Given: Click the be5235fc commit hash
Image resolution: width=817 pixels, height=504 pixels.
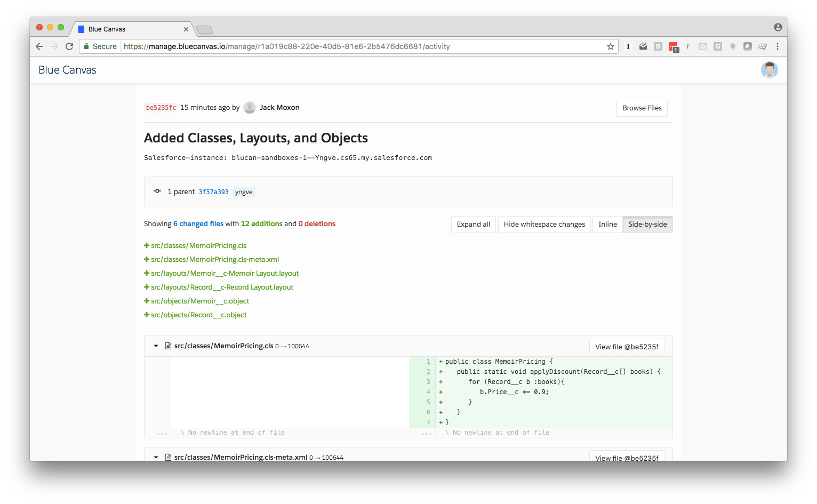Looking at the screenshot, I should click(161, 108).
